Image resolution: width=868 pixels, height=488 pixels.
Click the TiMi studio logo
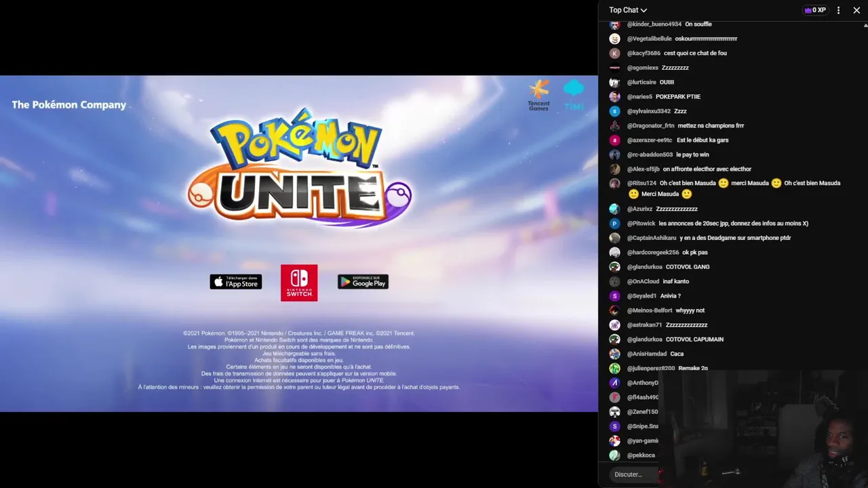click(x=574, y=95)
